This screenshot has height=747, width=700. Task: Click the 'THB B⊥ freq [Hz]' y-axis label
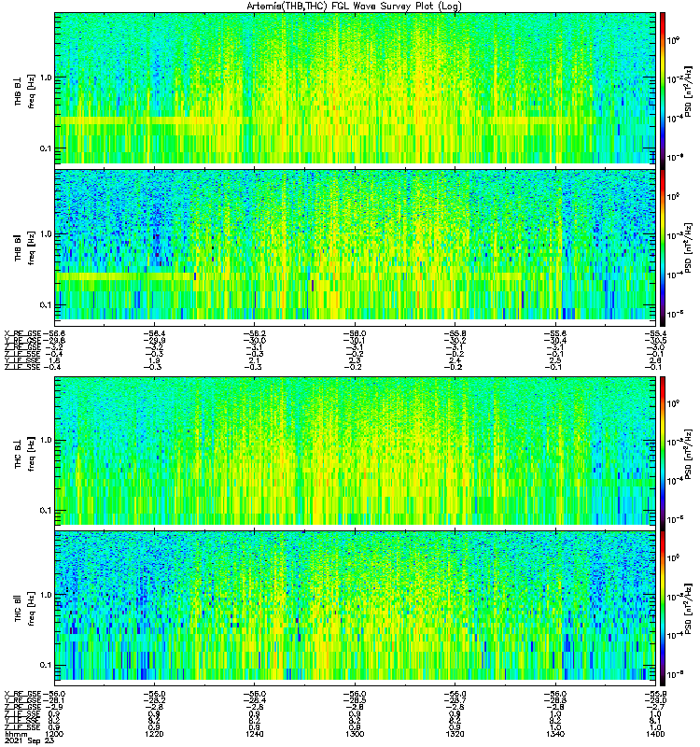coord(24,91)
